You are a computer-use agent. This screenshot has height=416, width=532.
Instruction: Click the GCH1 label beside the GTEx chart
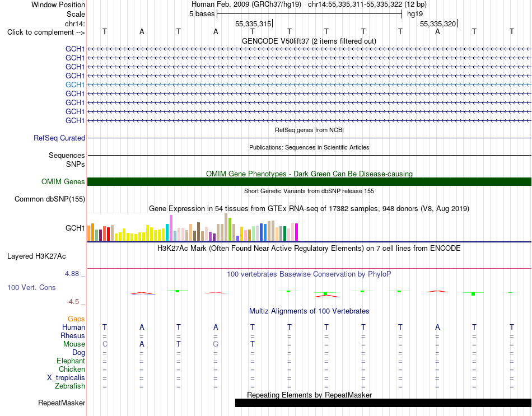(75, 228)
